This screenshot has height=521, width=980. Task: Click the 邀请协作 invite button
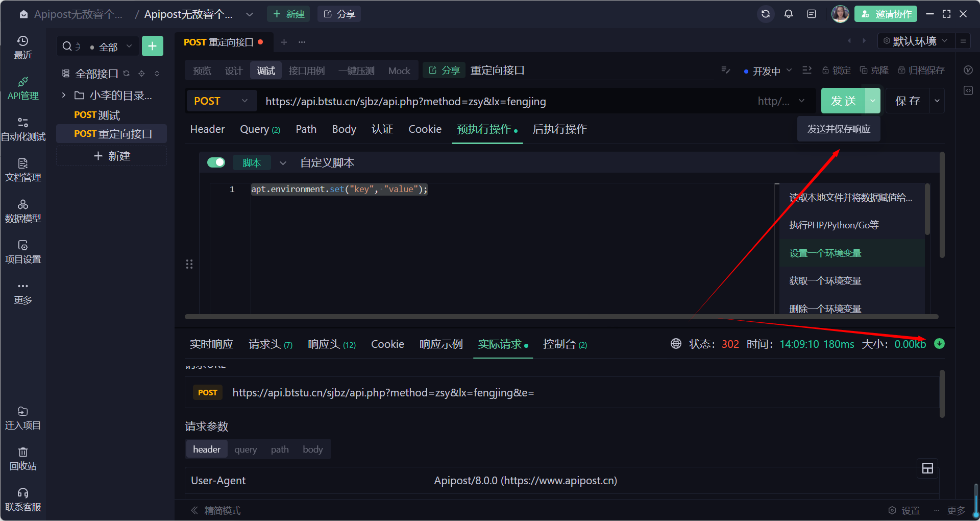(886, 14)
